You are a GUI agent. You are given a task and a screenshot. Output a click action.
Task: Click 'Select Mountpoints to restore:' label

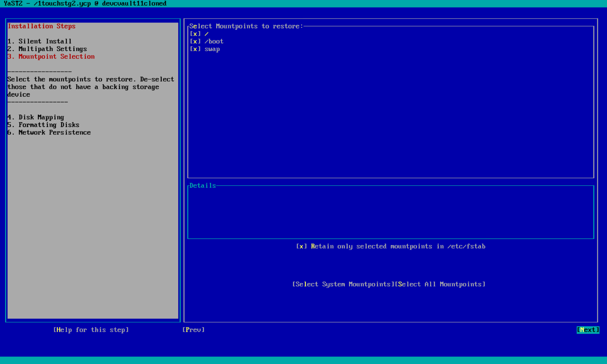click(246, 26)
